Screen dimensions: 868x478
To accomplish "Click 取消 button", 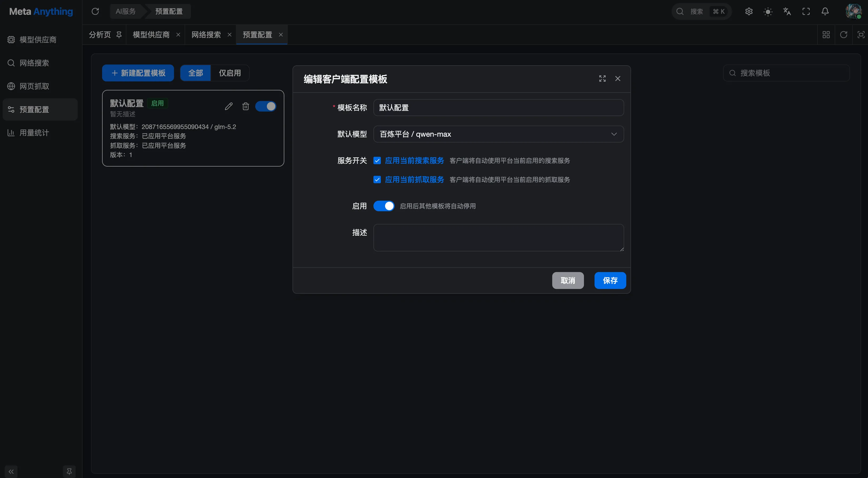I will click(568, 280).
